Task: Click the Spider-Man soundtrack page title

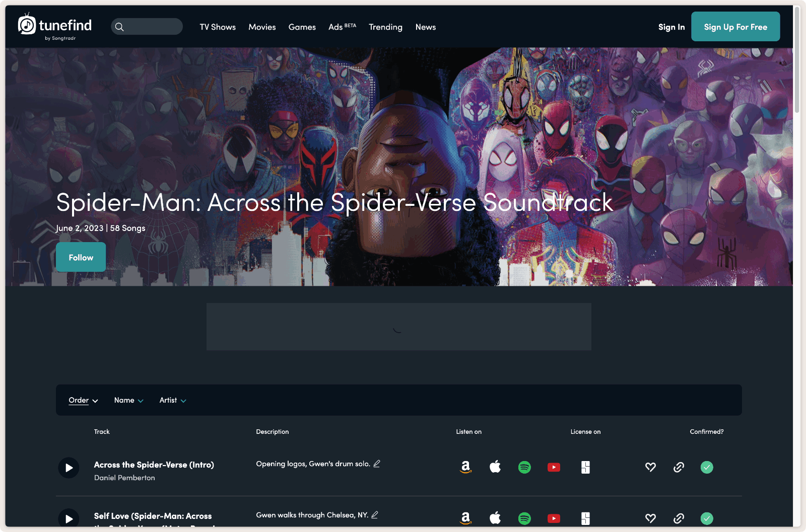Action: [334, 202]
